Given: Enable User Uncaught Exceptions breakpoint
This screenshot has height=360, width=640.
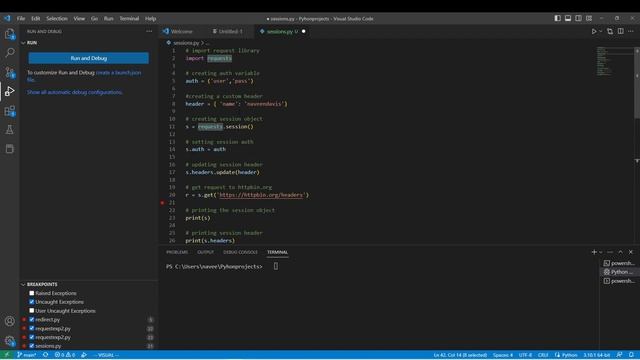Looking at the screenshot, I should click(31, 311).
